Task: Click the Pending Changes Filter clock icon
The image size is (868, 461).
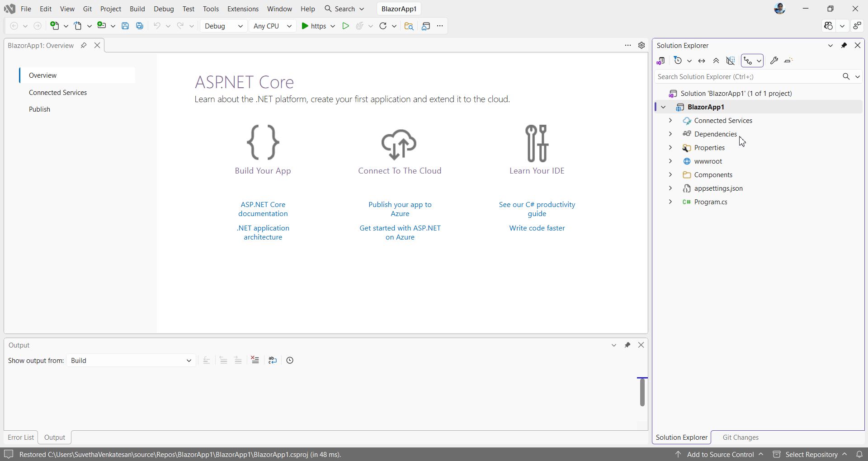Action: (x=678, y=61)
